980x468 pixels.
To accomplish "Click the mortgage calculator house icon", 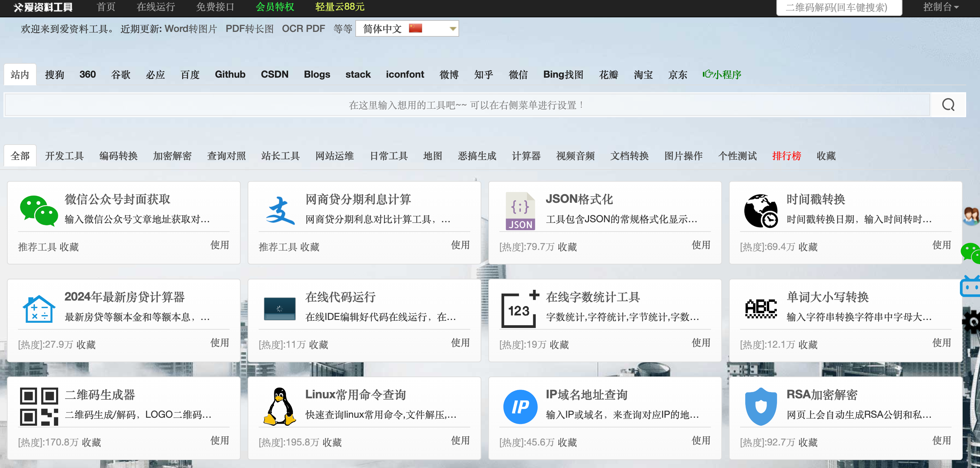I will [x=39, y=309].
